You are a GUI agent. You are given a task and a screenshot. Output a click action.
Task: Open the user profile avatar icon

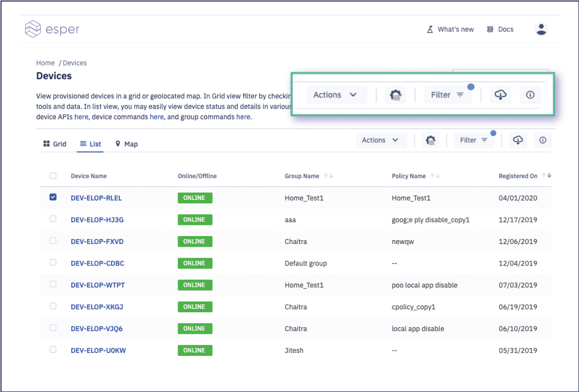point(541,29)
